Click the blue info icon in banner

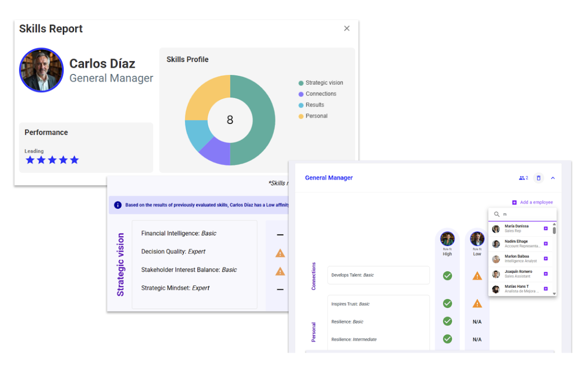(x=118, y=205)
